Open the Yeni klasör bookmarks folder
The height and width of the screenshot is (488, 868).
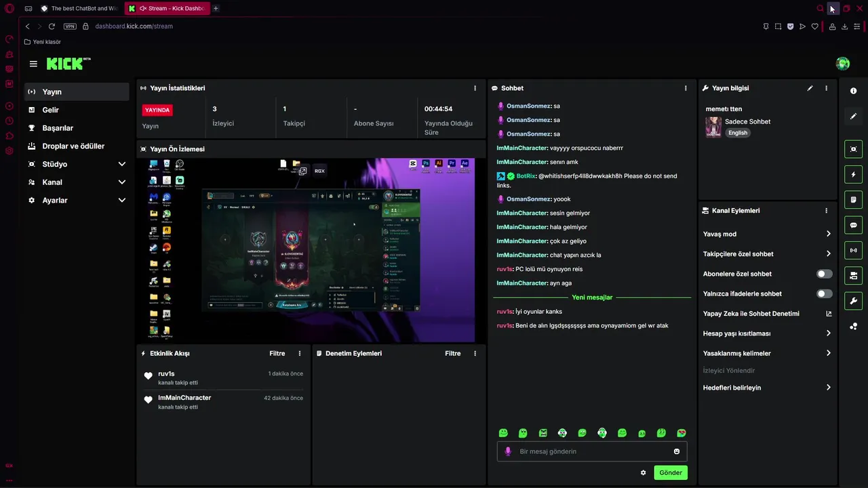pos(43,42)
